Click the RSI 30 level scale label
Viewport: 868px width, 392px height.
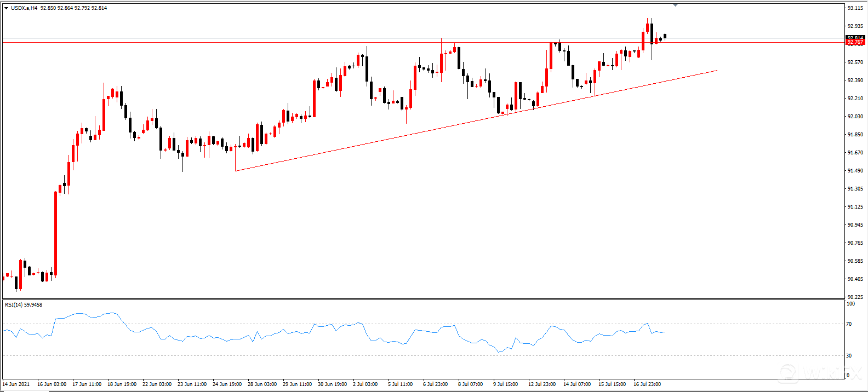[849, 356]
